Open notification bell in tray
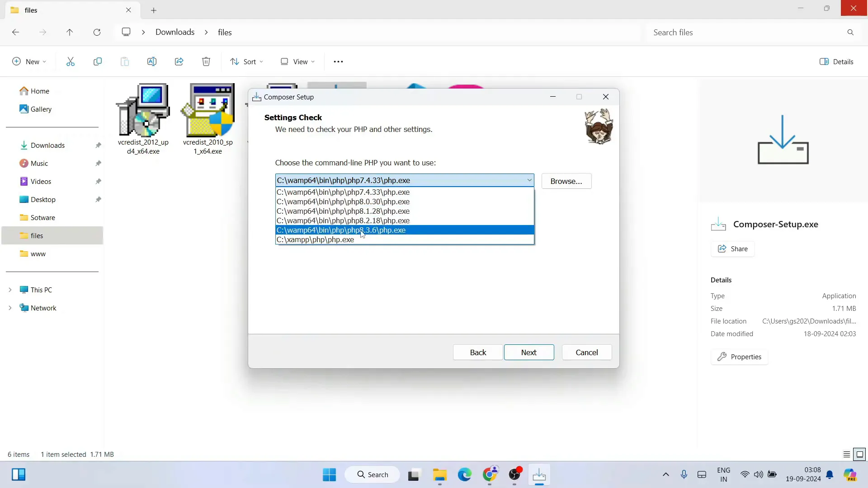The image size is (868, 488). click(x=830, y=475)
